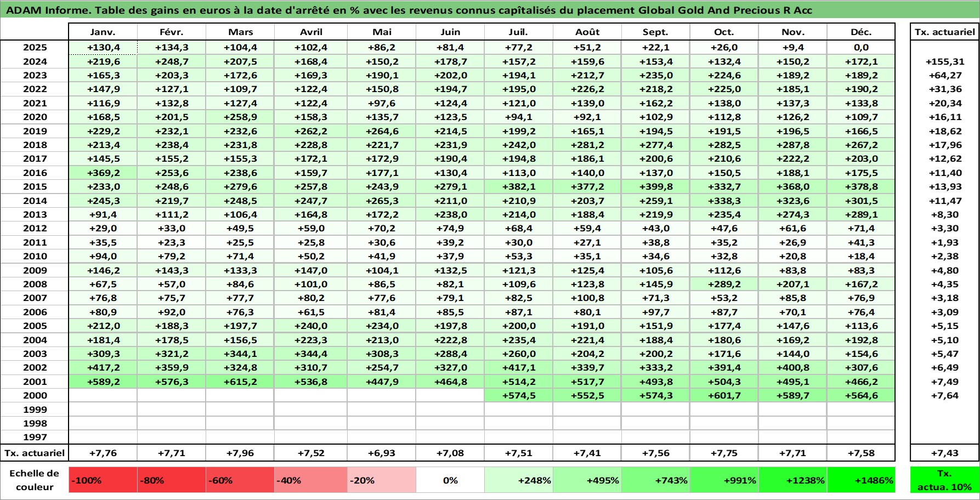This screenshot has width=980, height=500.
Task: Click the +7,75 Oct. actuarial rate
Action: [724, 453]
